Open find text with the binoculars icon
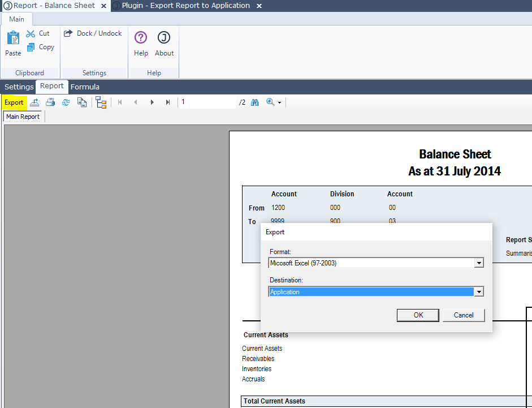532x408 pixels. click(254, 102)
